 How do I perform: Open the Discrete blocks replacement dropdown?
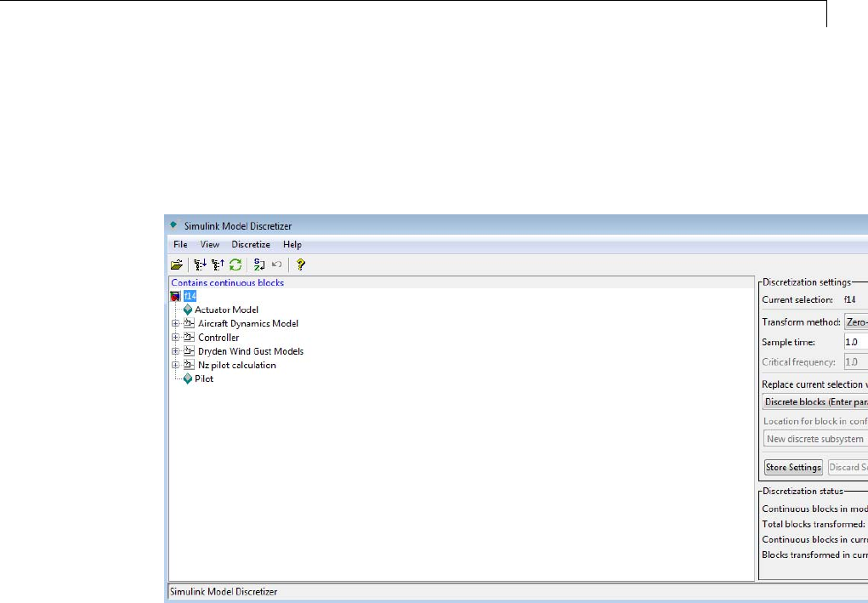point(814,401)
